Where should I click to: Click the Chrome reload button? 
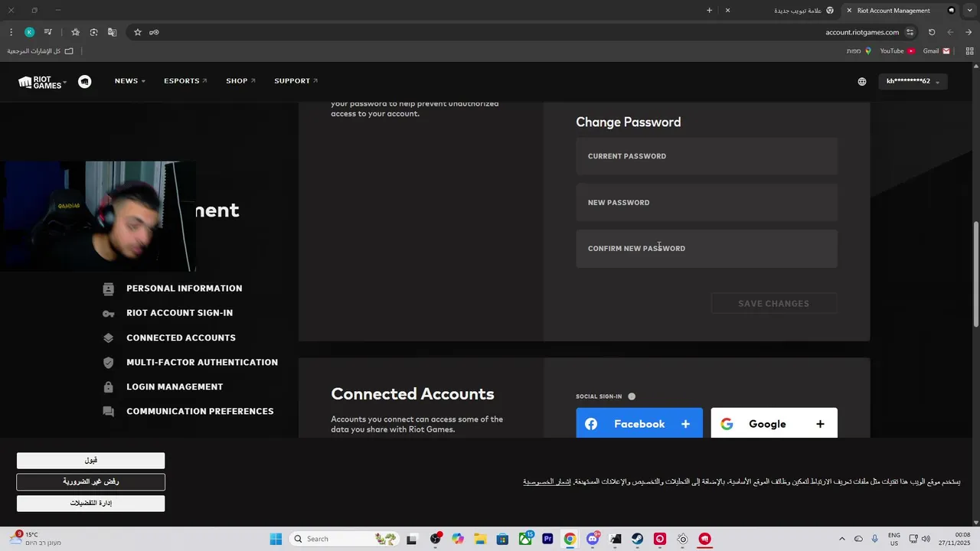coord(932,32)
